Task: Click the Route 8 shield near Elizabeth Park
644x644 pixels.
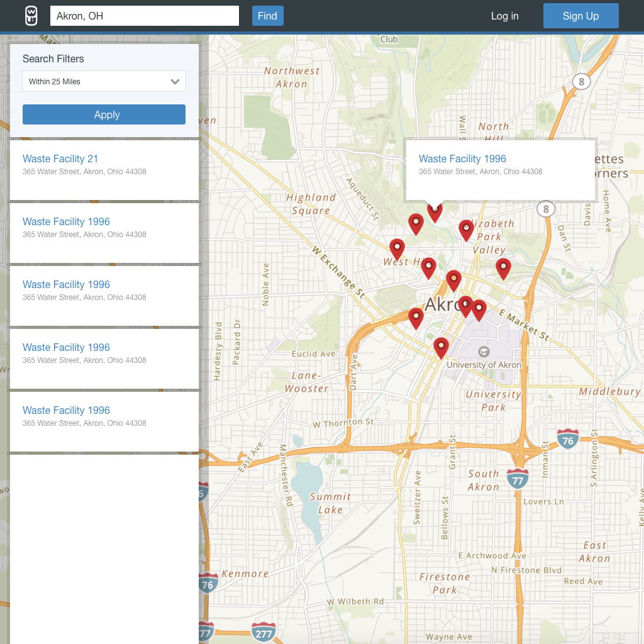Action: (546, 209)
